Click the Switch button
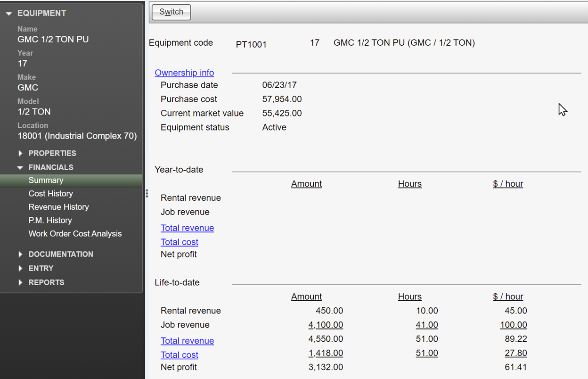 coord(171,12)
